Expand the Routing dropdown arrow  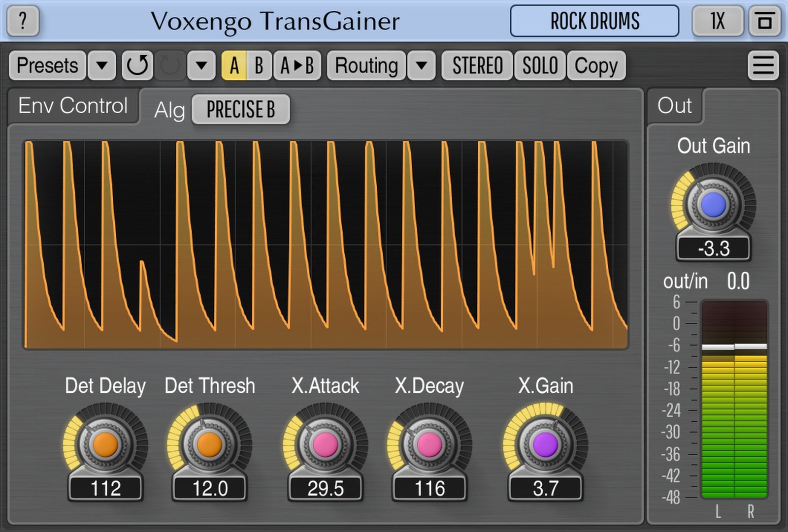point(421,65)
